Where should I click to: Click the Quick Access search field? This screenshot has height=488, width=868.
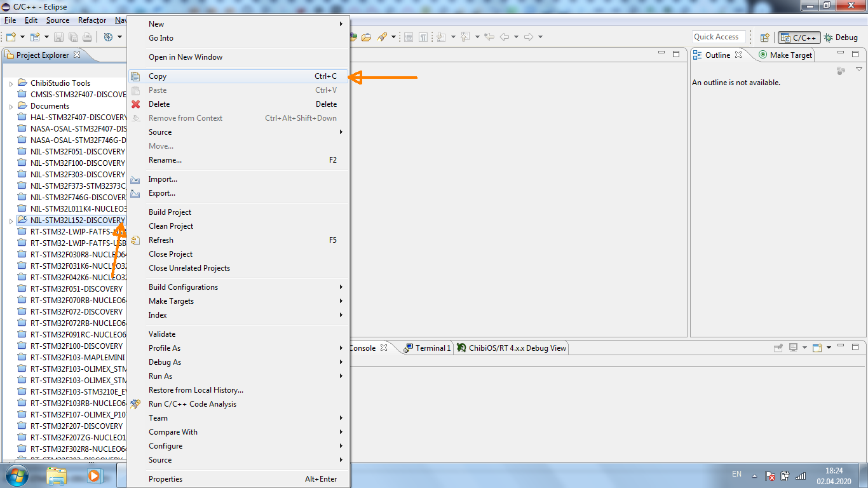(719, 37)
